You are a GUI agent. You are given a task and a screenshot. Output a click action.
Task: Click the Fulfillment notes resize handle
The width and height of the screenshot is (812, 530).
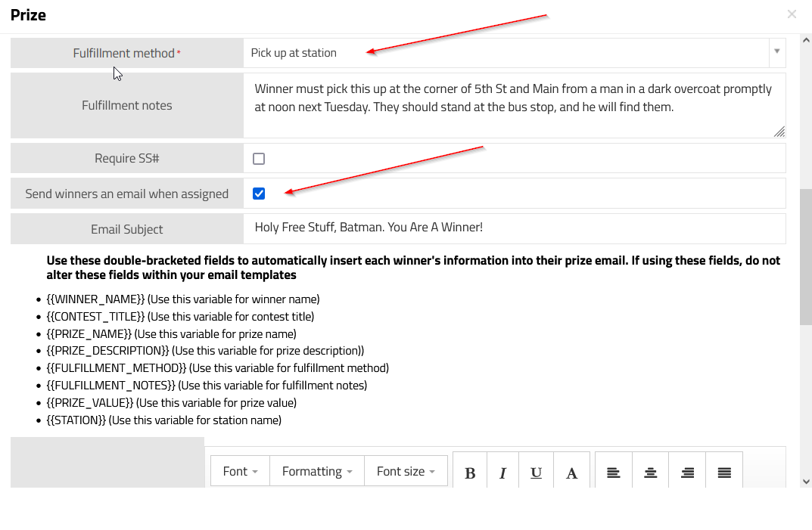(779, 132)
